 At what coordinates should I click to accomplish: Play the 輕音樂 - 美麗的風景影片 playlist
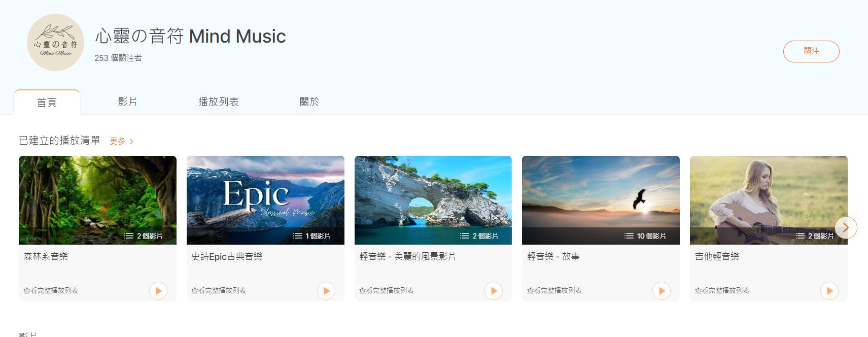click(494, 291)
